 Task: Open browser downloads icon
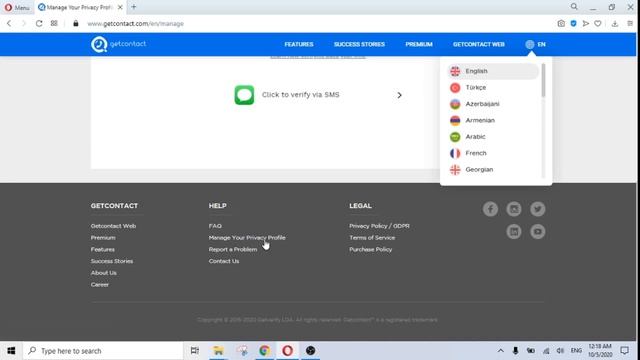click(615, 24)
